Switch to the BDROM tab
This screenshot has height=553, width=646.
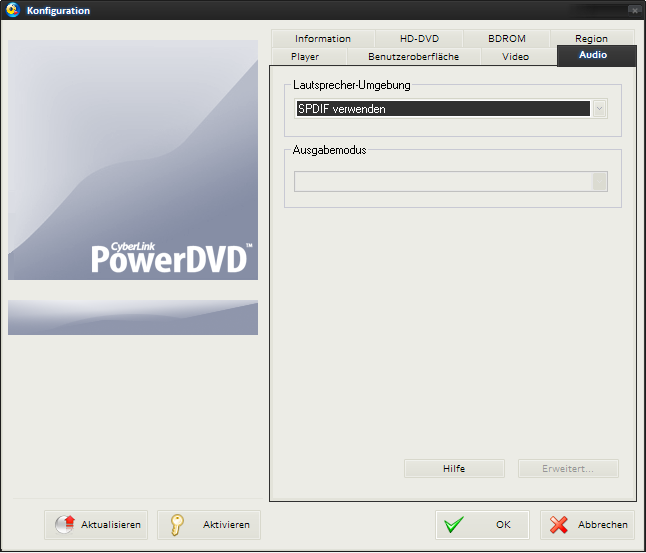coord(507,39)
